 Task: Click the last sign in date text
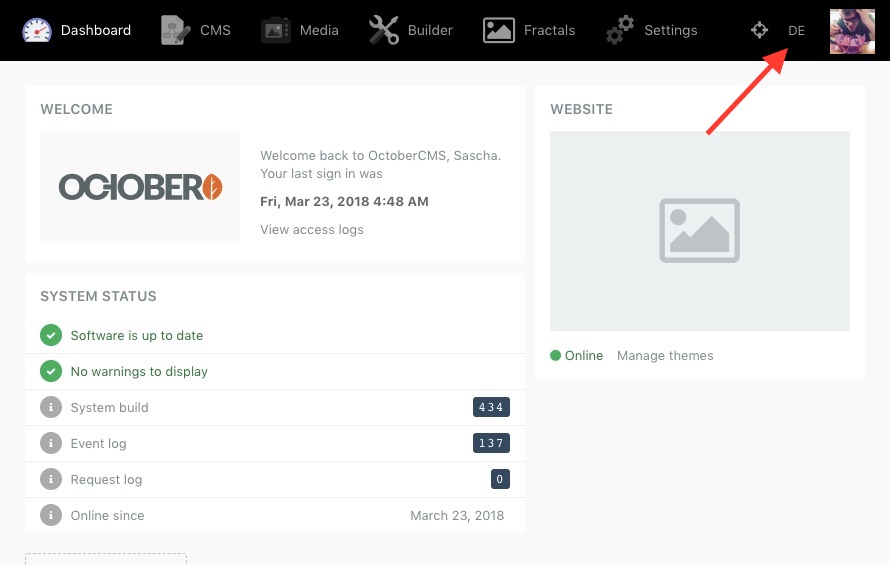click(x=344, y=202)
